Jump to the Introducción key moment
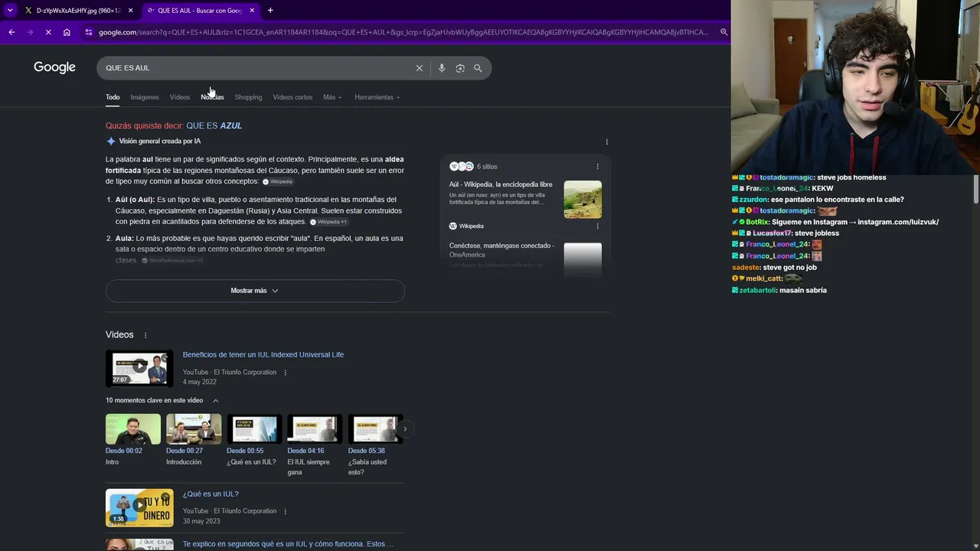Screen dimensions: 980x551 click(x=194, y=441)
